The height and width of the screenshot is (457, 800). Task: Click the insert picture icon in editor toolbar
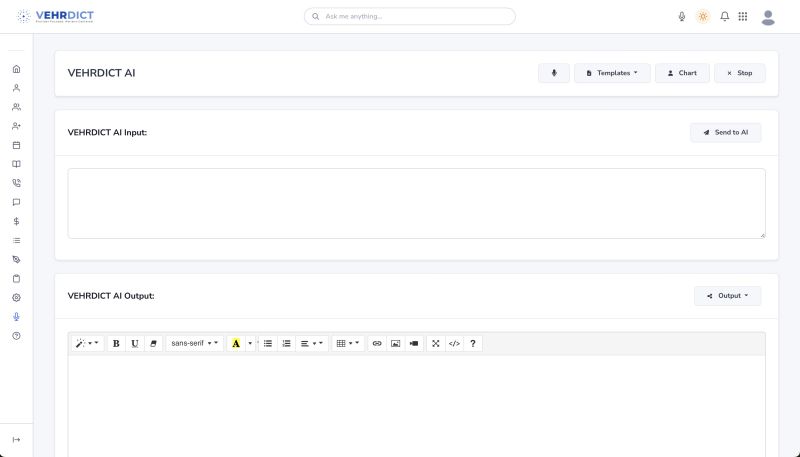click(x=395, y=343)
